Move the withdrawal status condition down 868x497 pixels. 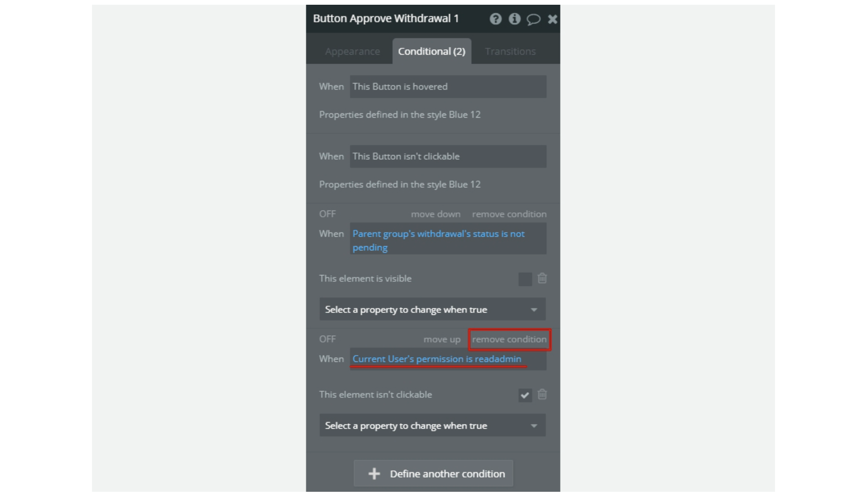pyautogui.click(x=435, y=214)
